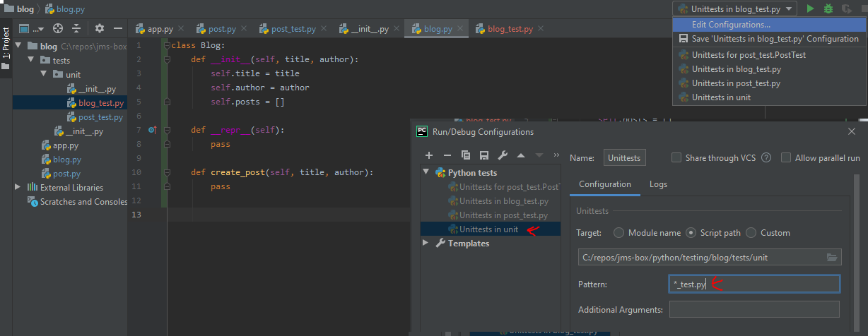Viewport: 868px width, 336px height.
Task: Click the wrench edit templates icon
Action: [503, 155]
